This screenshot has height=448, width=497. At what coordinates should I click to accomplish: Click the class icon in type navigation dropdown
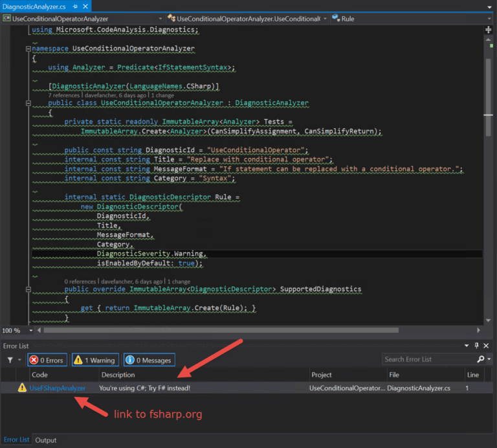171,18
